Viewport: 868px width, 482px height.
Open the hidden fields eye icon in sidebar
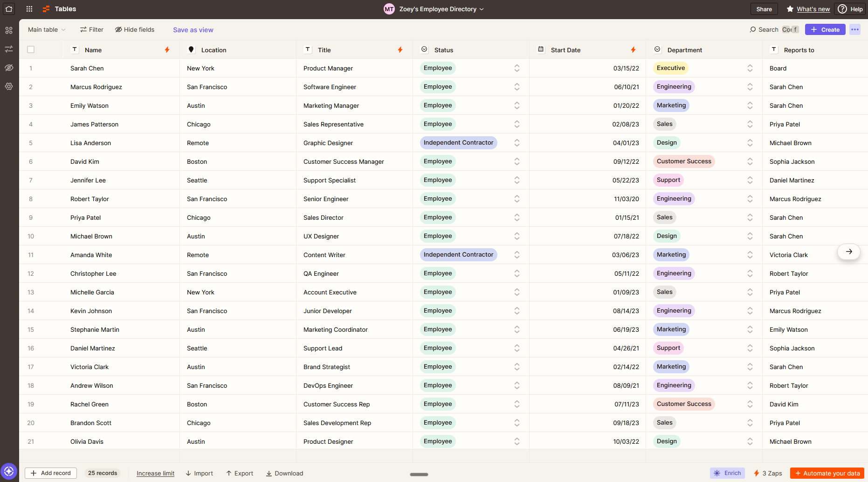pyautogui.click(x=9, y=68)
